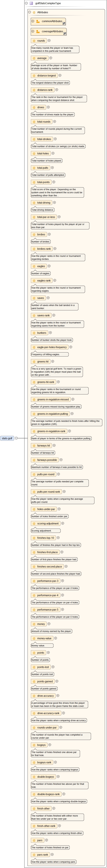Collapse the stats-golf element connector
Image resolution: width=107 pixels, height=868 pixels.
tap(16, 438)
